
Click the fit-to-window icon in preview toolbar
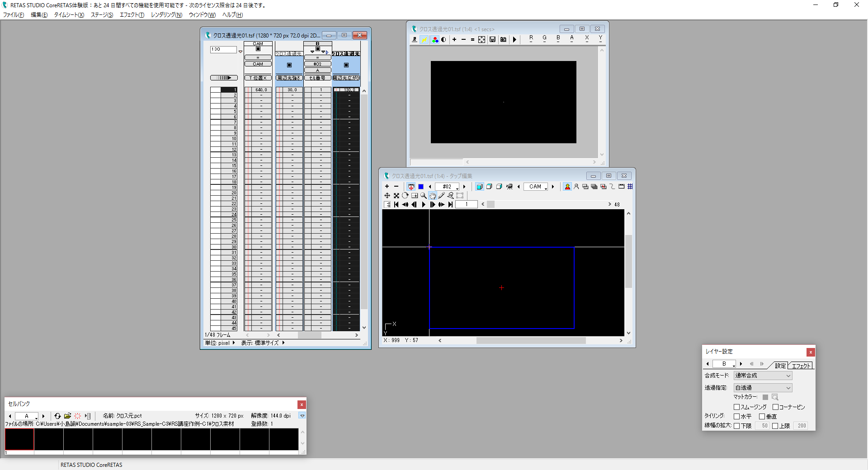tap(482, 40)
